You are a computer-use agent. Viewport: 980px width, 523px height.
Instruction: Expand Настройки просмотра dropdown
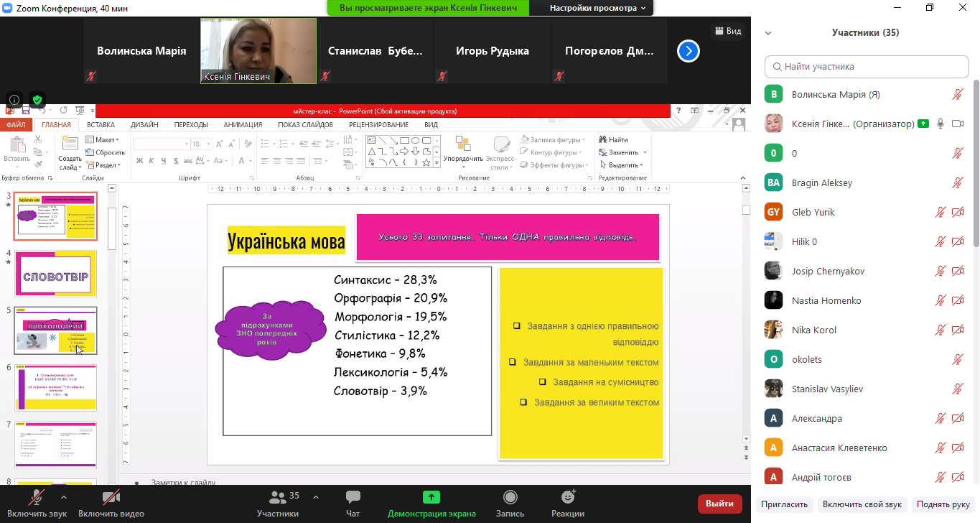click(x=597, y=8)
